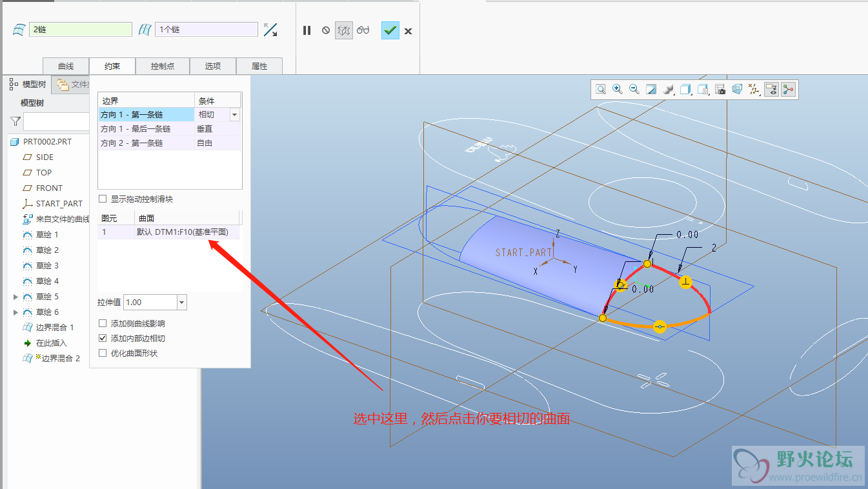This screenshot has width=868, height=489.
Task: Accept the feature with green checkmark
Action: (390, 30)
